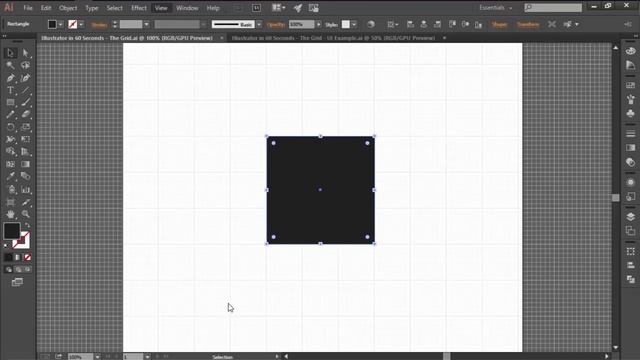Viewport: 640px width, 360px height.
Task: Toggle Draw Normal drawing mode
Action: (x=9, y=269)
